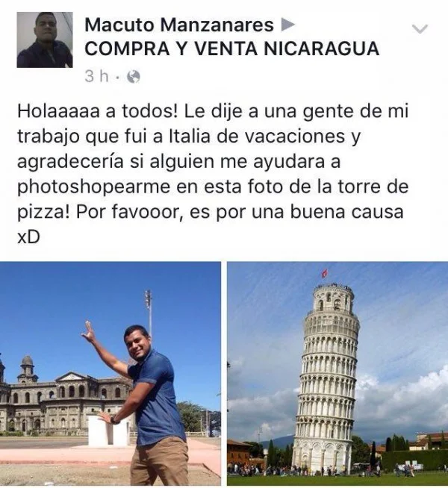Click the post text starting with Holaaaaa

click(213, 175)
